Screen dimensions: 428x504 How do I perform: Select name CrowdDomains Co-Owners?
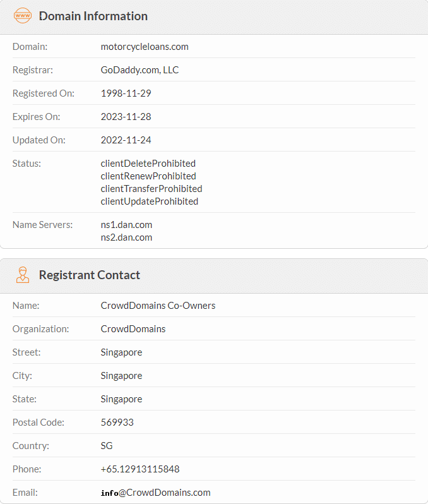(158, 305)
